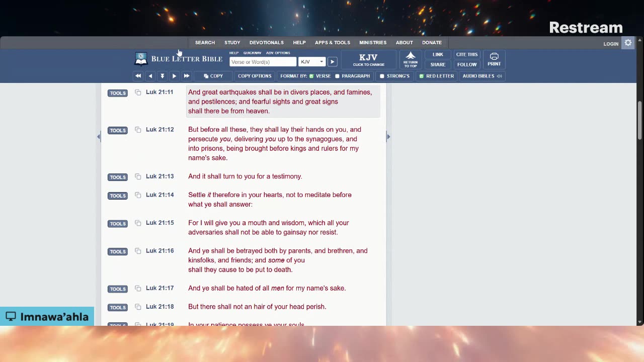
Task: Click the Luk 21:12 verse reference
Action: pyautogui.click(x=159, y=130)
